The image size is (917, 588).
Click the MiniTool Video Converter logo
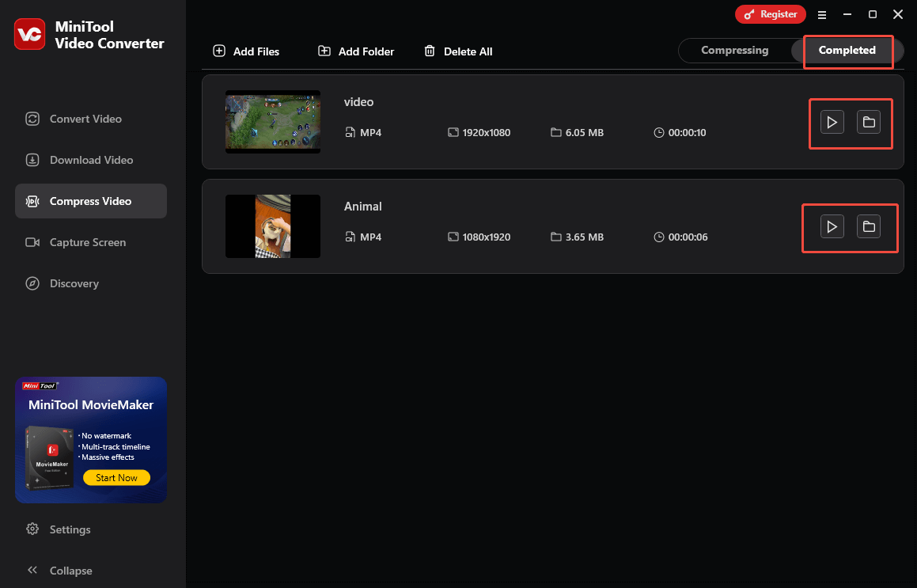30,34
